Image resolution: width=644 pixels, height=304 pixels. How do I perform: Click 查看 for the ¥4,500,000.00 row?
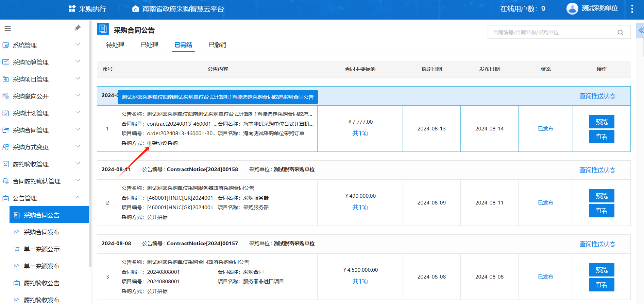click(x=601, y=285)
